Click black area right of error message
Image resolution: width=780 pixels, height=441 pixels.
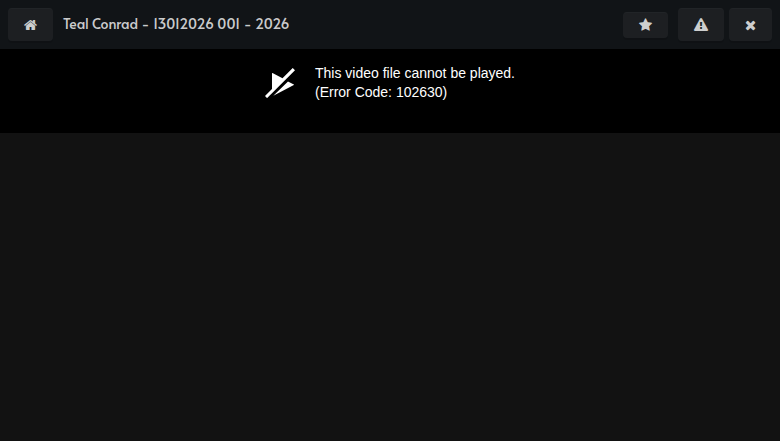(x=647, y=91)
